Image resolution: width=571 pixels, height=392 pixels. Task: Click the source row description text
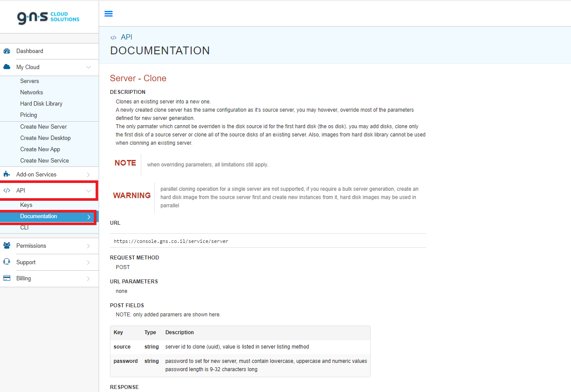(237, 347)
